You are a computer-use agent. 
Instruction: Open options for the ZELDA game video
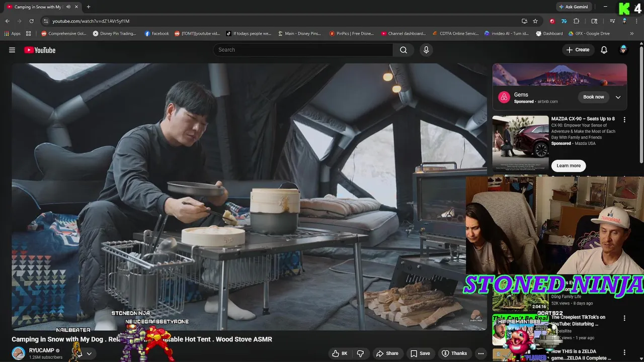[x=624, y=352]
